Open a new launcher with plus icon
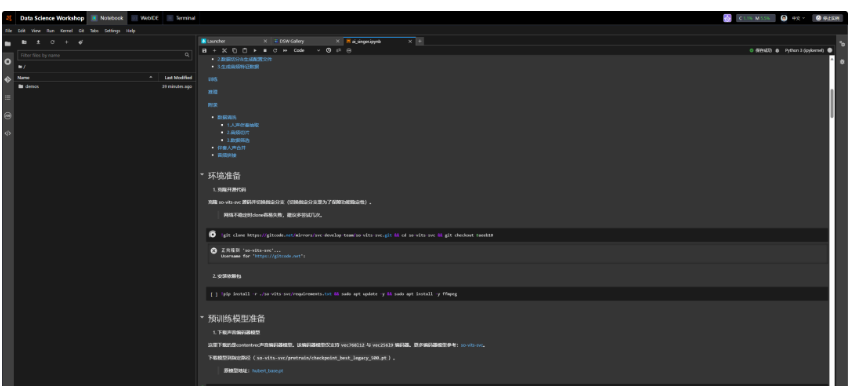The height and width of the screenshot is (386, 855). click(x=67, y=42)
